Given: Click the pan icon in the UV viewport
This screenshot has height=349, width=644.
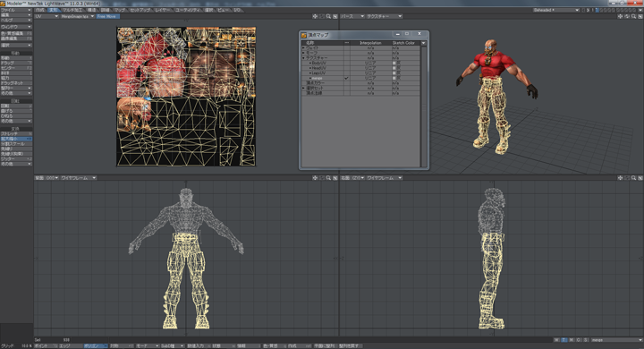Looking at the screenshot, I should pyautogui.click(x=315, y=16).
